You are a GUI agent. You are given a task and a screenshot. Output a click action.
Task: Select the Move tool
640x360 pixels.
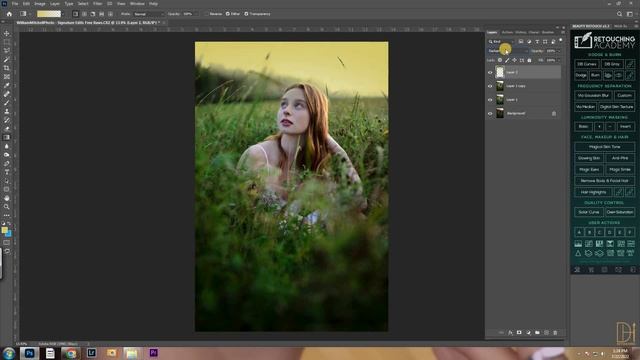[x=7, y=33]
